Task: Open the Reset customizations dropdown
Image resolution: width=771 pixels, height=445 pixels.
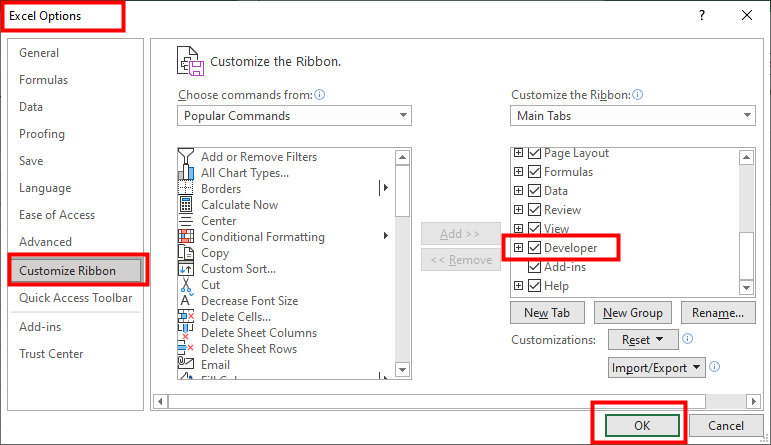Action: [x=643, y=339]
